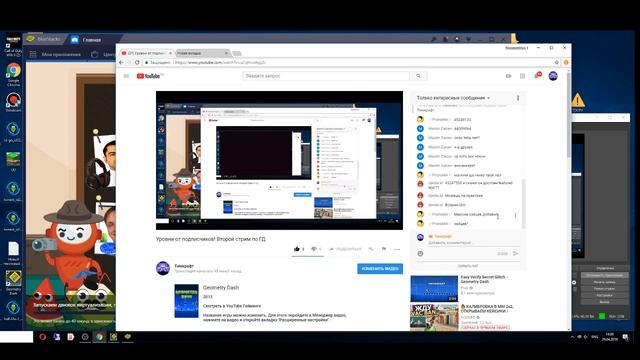Open the YouTube apps grid icon
This screenshot has width=640, height=360.
pyautogui.click(x=522, y=76)
